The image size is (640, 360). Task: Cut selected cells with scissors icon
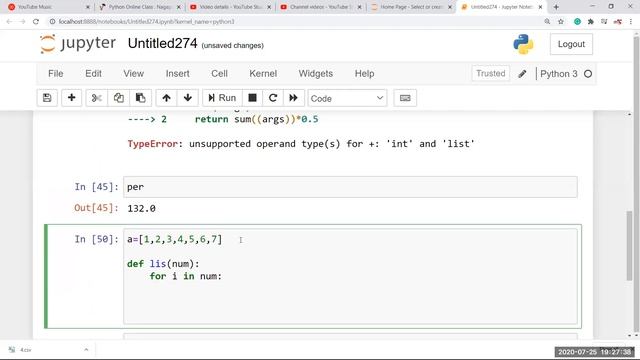click(97, 98)
